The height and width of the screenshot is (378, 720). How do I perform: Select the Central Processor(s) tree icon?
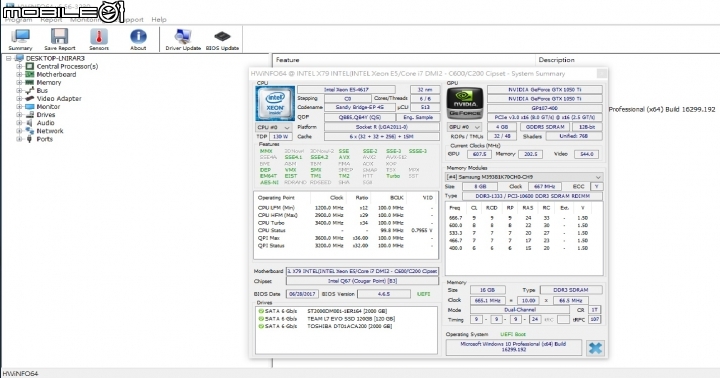pos(30,67)
